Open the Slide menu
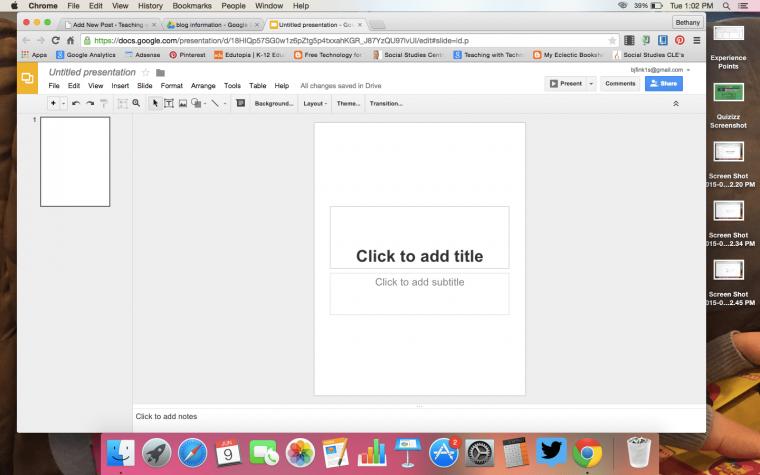The image size is (760, 475). point(144,85)
